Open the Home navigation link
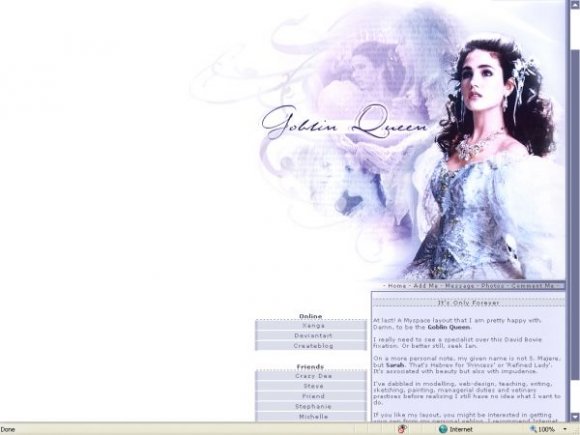Viewport: 580px width, 435px height. tap(397, 286)
